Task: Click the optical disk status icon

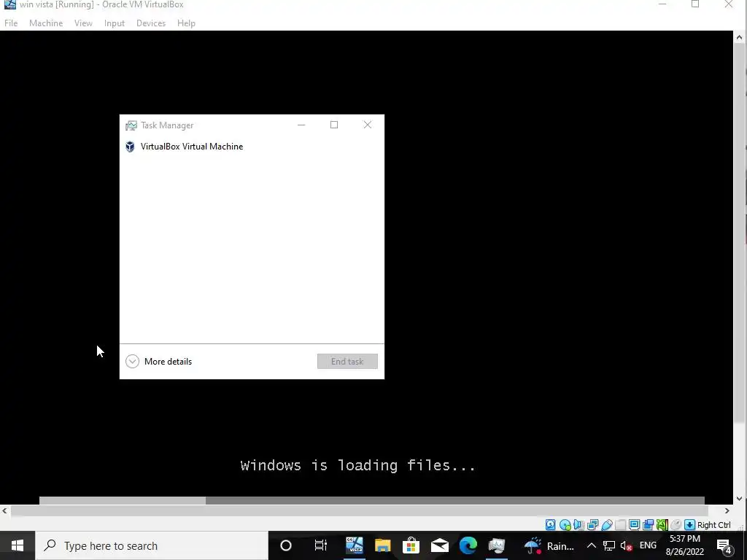Action: pyautogui.click(x=565, y=525)
